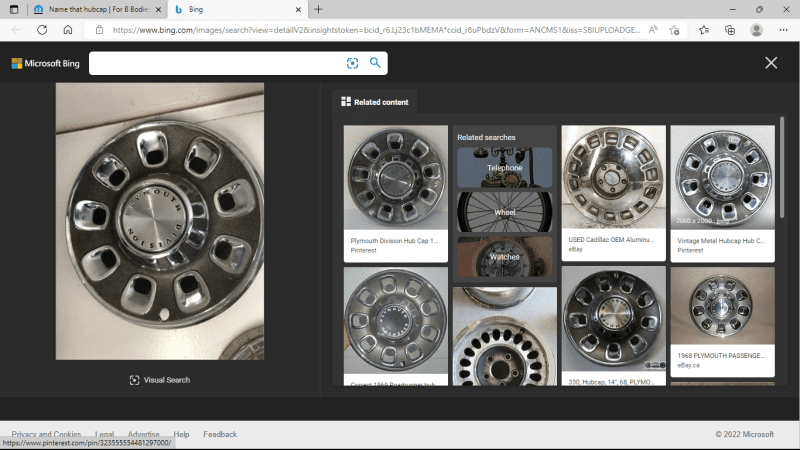
Task: Open the large uploaded hubcap image
Action: [160, 221]
